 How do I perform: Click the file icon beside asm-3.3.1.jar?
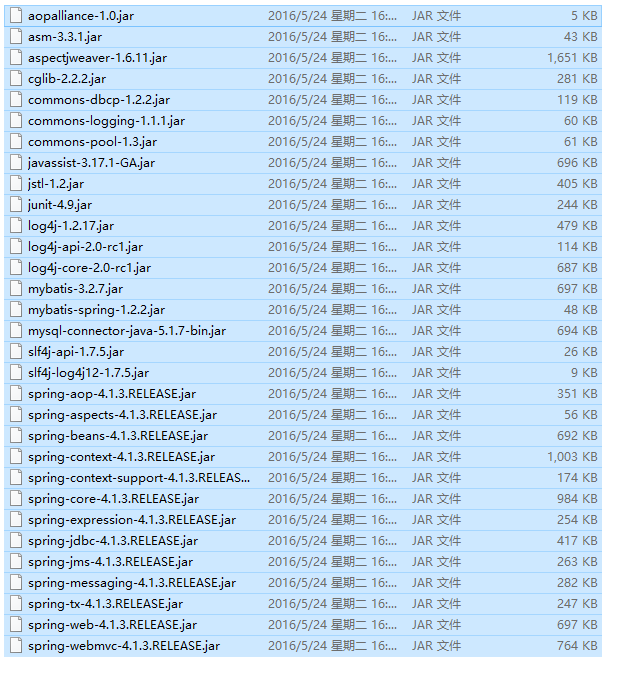click(16, 37)
